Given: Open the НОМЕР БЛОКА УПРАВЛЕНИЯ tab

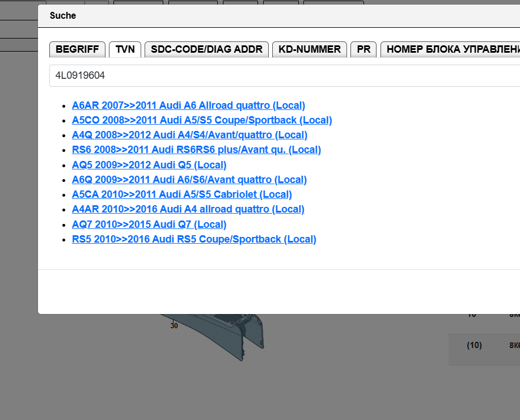Looking at the screenshot, I should tap(450, 49).
